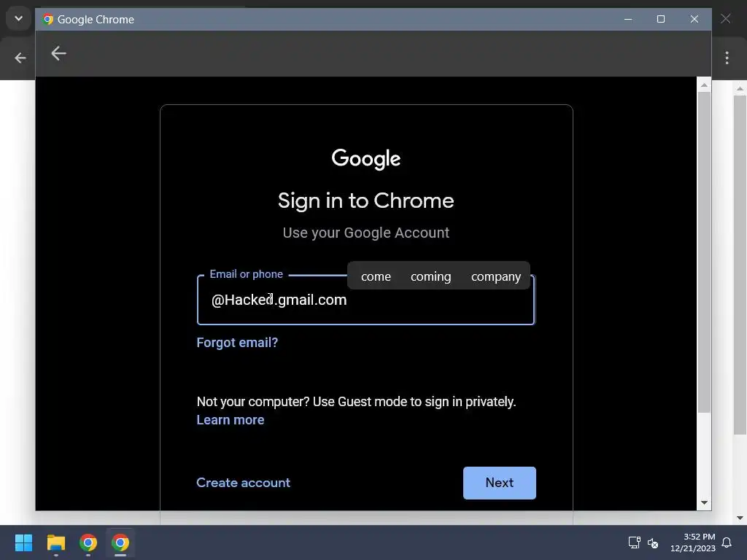Open File Explorer from the taskbar

pyautogui.click(x=55, y=542)
